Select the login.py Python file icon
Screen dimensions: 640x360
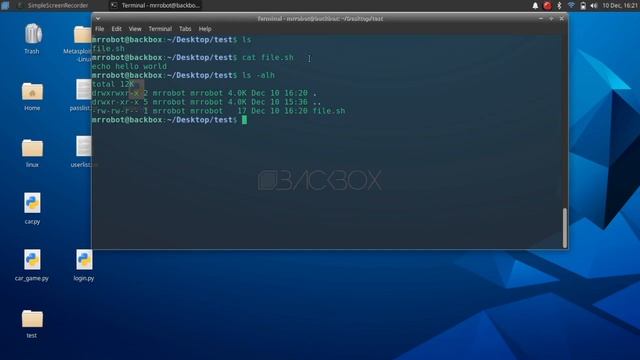pos(84,260)
